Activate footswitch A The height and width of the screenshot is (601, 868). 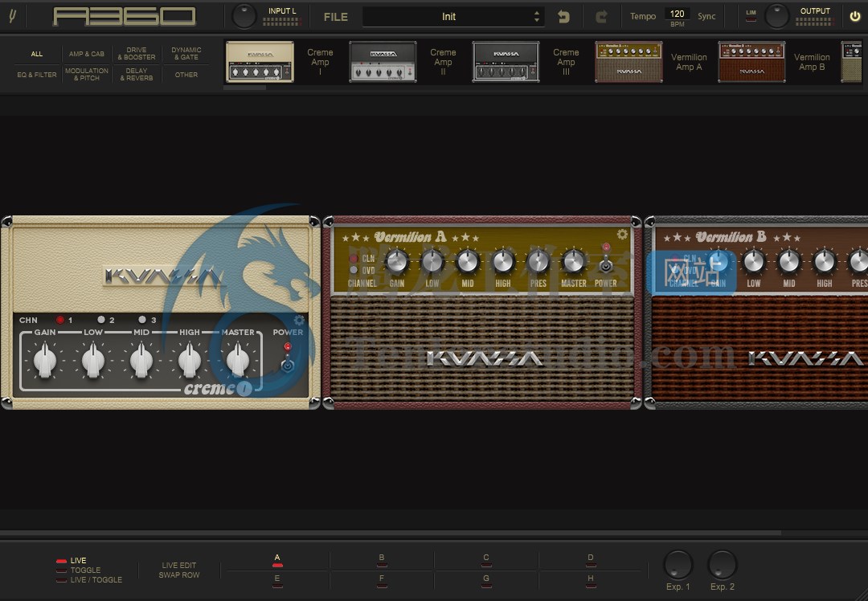point(277,561)
